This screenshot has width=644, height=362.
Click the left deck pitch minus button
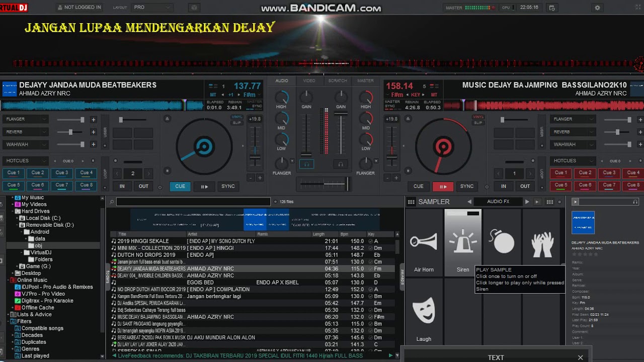pos(252,177)
